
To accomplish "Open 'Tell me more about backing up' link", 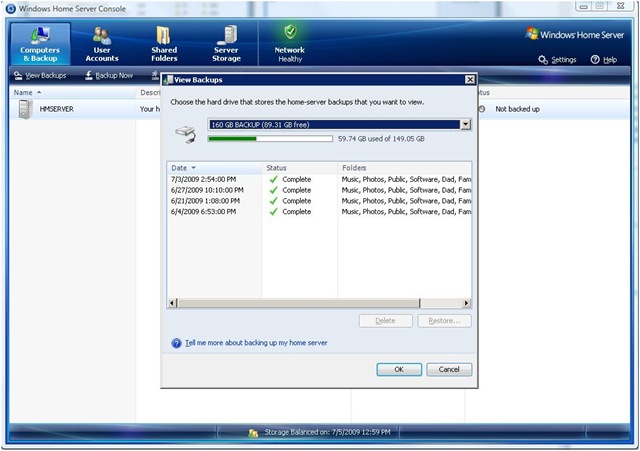I will (x=256, y=343).
